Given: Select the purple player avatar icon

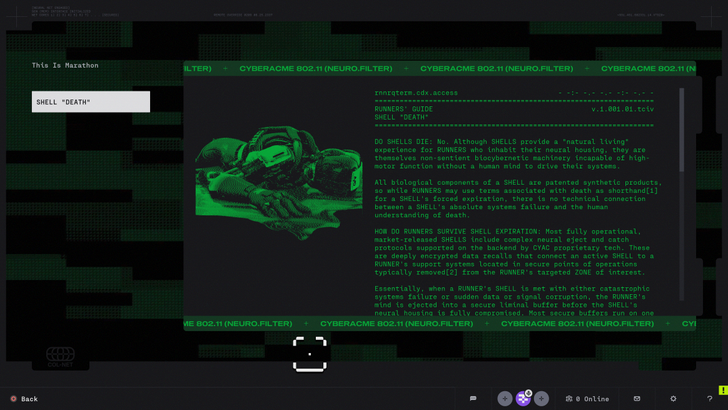Looking at the screenshot, I should (523, 398).
